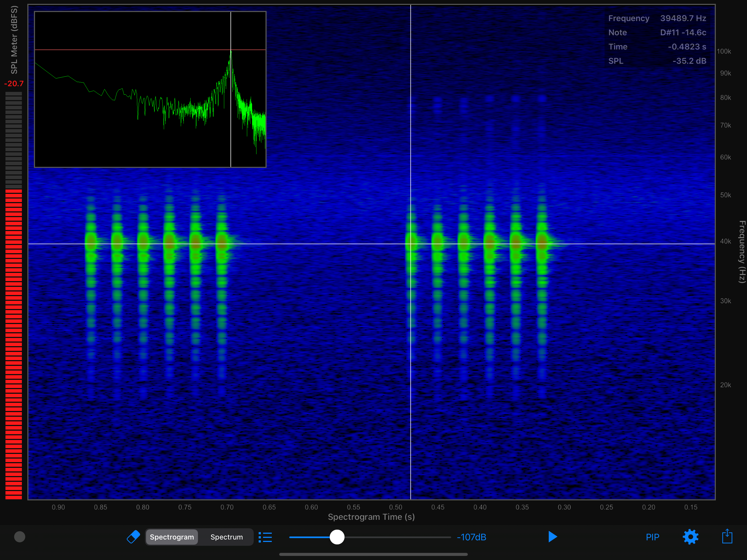The image size is (747, 560).
Task: Click the Spectrogram Time axis title
Action: [x=371, y=517]
